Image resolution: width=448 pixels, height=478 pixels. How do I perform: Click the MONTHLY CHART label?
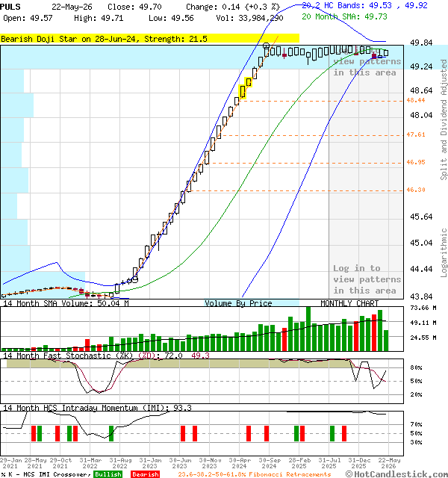coord(349,303)
